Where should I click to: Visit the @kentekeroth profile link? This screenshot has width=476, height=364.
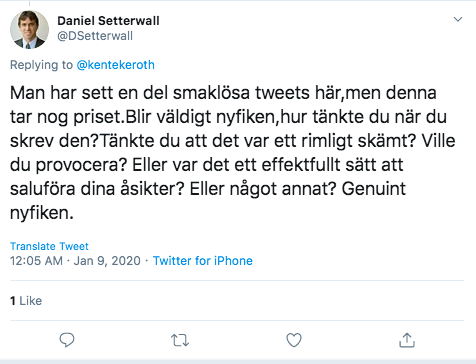point(116,65)
